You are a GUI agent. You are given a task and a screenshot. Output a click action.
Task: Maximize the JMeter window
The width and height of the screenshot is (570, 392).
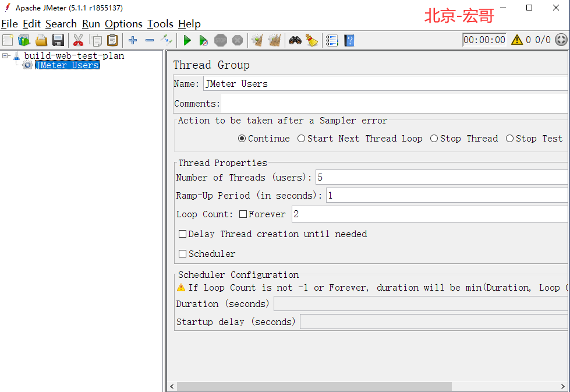coord(529,8)
